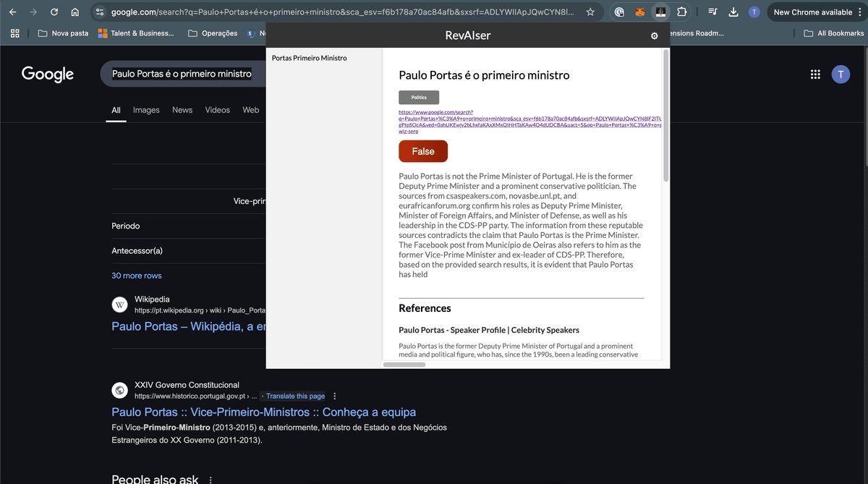Click the RevAIser extension icon in toolbar
The image size is (868, 484).
[660, 12]
